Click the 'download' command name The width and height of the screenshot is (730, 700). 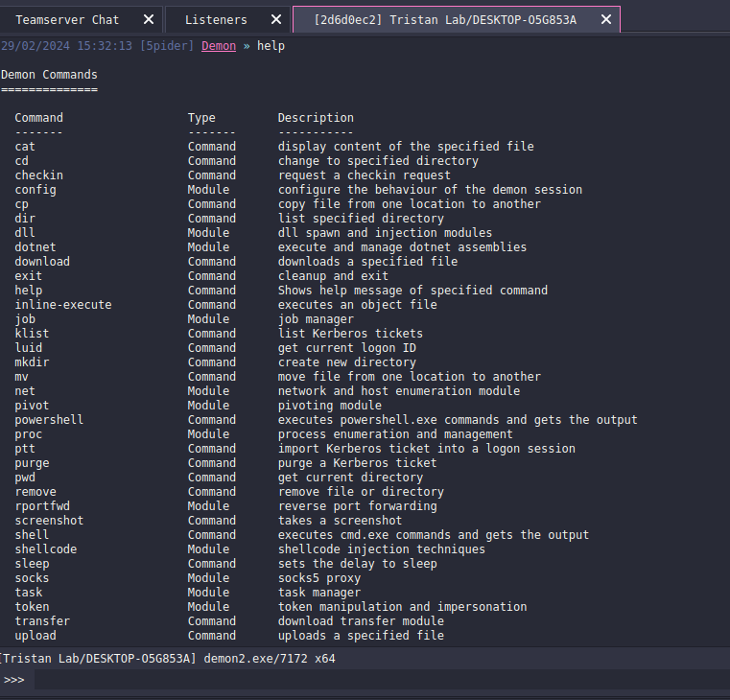[x=42, y=262]
